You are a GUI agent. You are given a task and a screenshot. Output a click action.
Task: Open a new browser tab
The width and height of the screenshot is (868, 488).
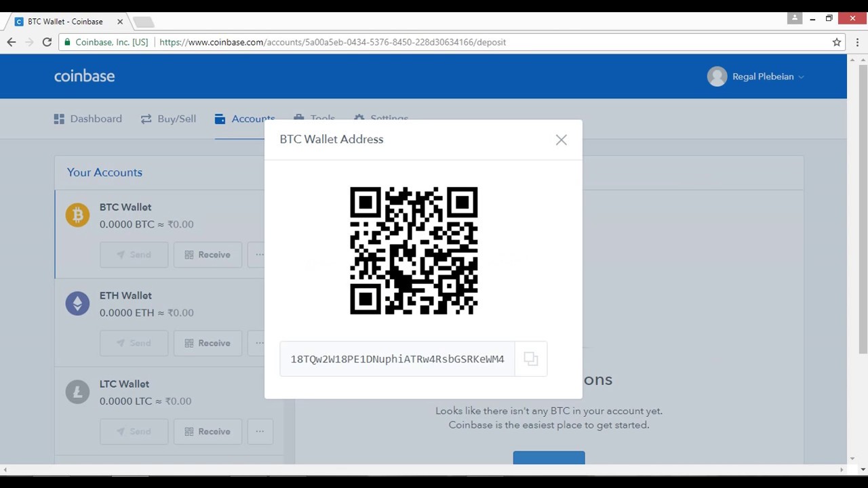click(x=144, y=22)
